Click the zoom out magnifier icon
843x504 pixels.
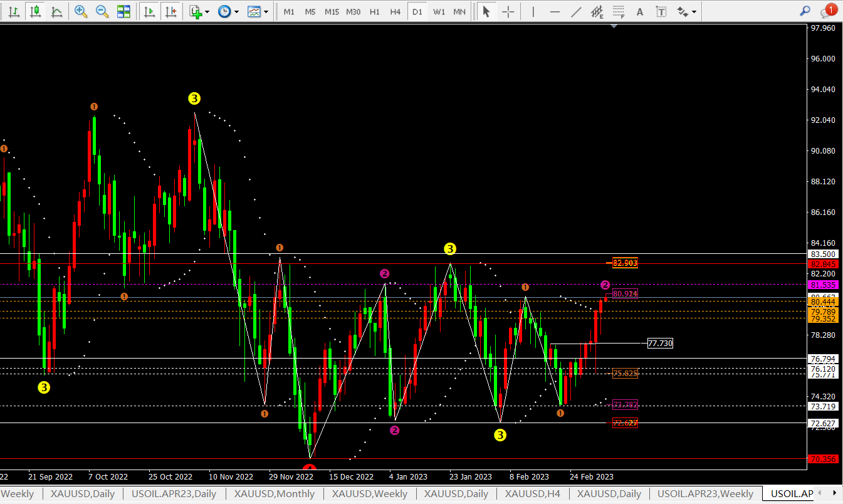[x=102, y=11]
